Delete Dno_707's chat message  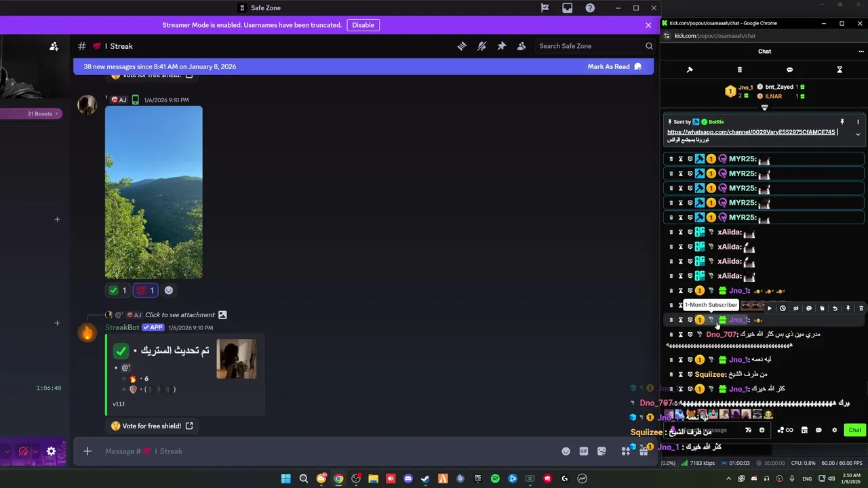671,334
